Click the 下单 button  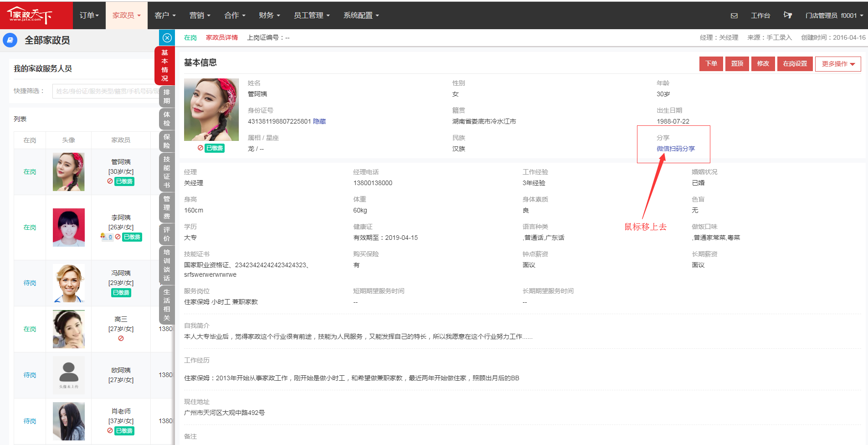(x=711, y=64)
